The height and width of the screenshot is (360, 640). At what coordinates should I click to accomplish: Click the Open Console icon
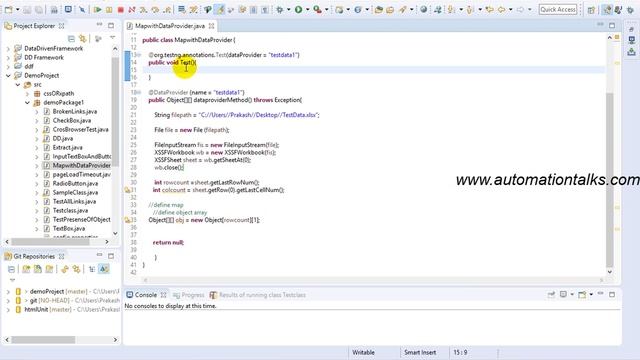tap(582, 294)
